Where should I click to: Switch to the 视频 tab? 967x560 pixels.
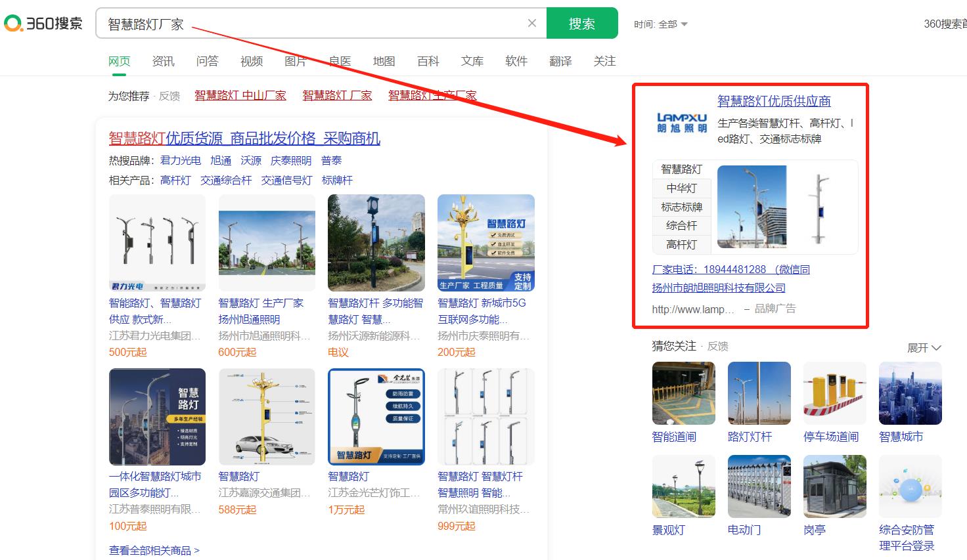(x=252, y=61)
